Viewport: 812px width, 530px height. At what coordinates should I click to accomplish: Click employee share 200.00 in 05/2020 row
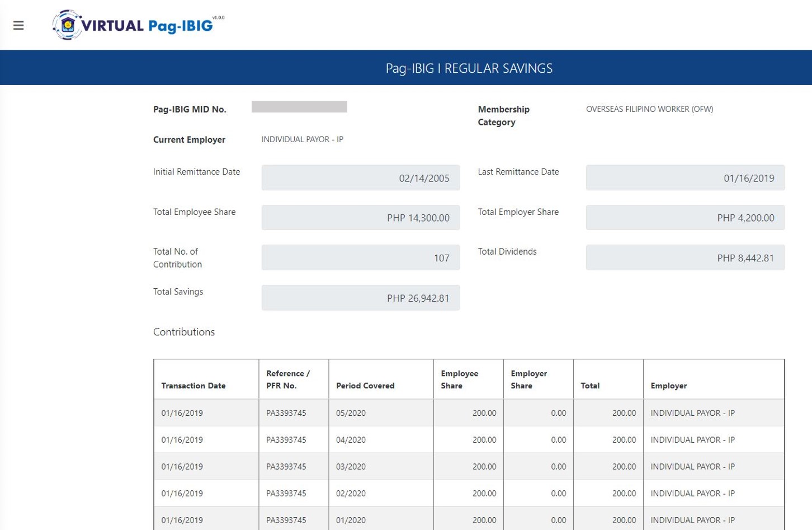[484, 413]
